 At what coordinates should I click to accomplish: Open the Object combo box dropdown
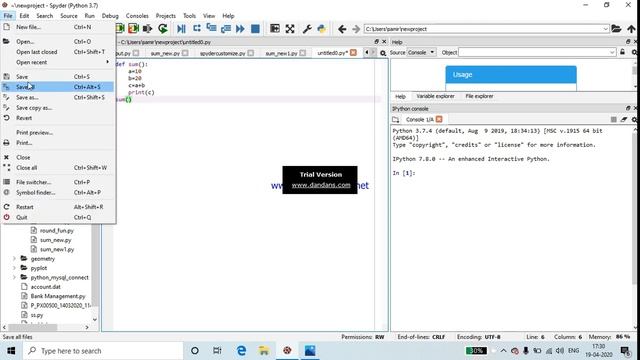click(x=612, y=52)
